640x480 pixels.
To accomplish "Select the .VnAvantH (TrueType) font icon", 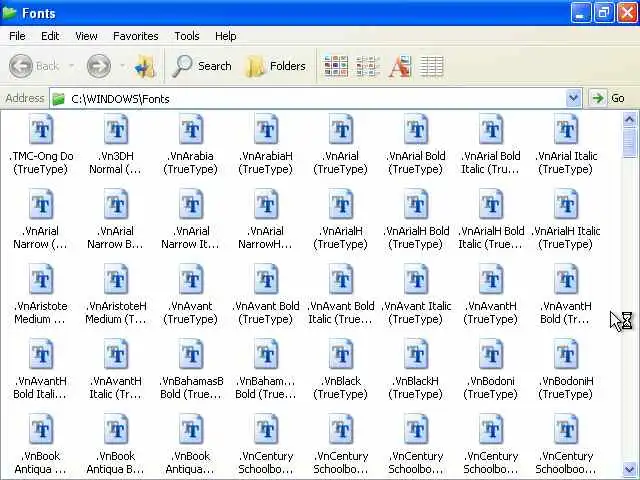I will click(x=491, y=279).
